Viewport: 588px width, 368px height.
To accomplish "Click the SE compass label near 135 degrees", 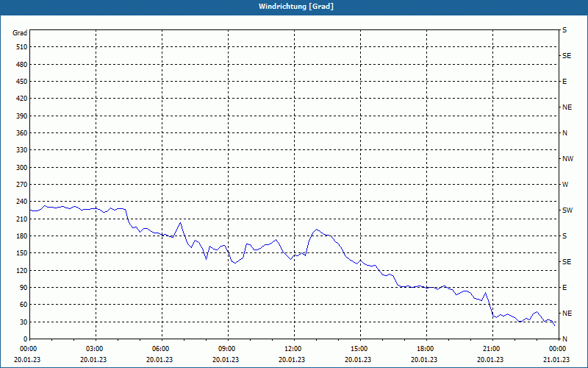I will pyautogui.click(x=567, y=262).
